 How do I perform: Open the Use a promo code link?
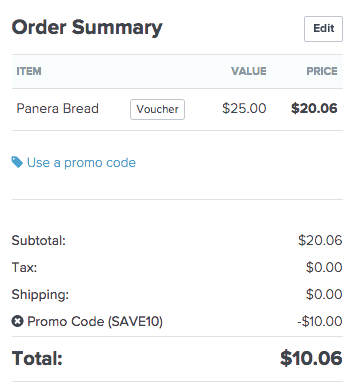click(x=81, y=163)
